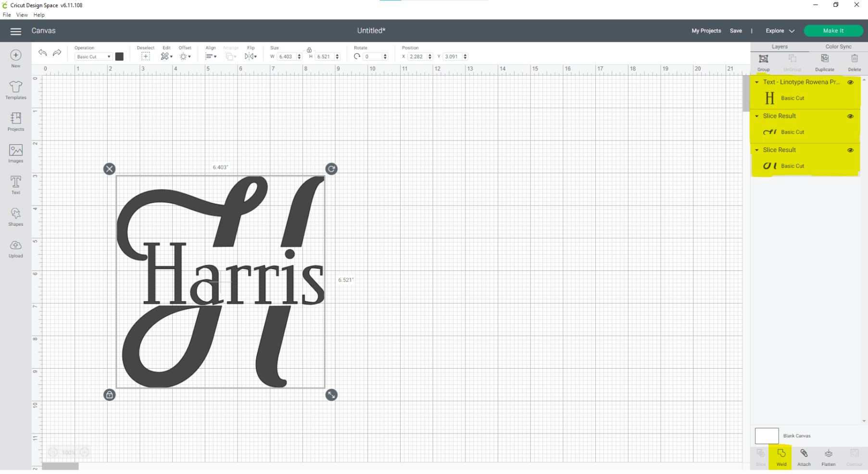Click the Weld tool
The image size is (868, 474).
coord(780,456)
